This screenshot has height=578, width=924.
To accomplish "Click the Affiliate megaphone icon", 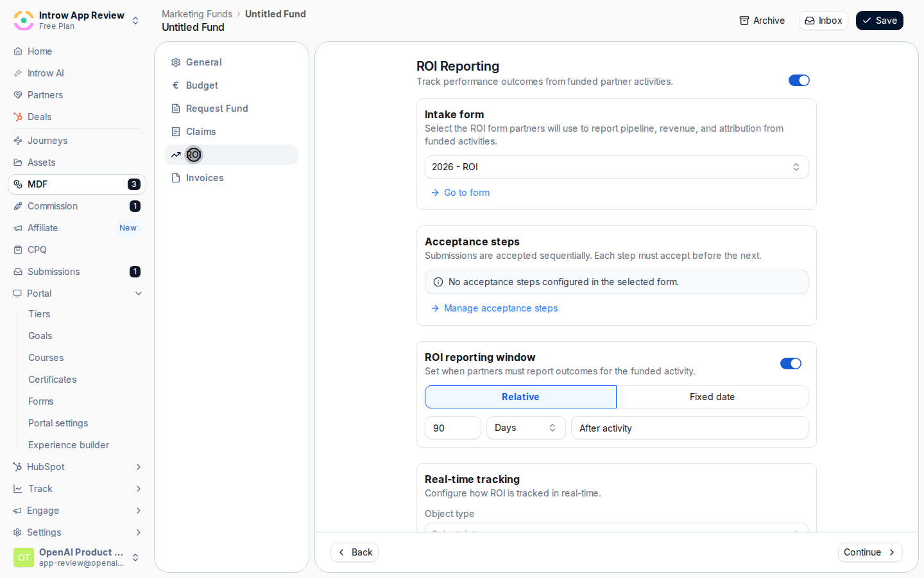I will tap(18, 228).
